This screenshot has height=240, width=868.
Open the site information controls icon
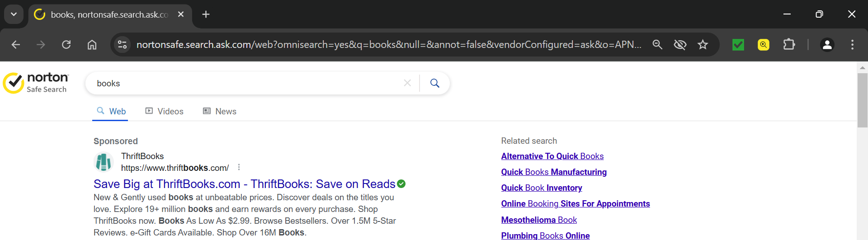point(123,45)
